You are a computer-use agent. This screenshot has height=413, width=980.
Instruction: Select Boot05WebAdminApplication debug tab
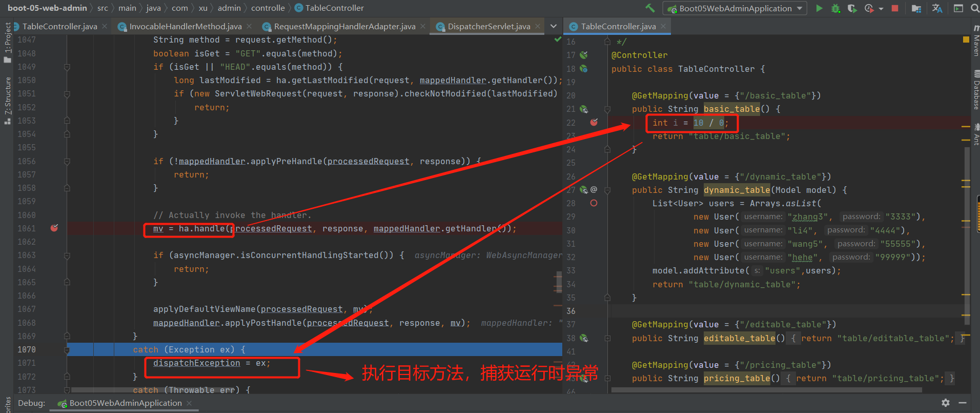pos(126,403)
